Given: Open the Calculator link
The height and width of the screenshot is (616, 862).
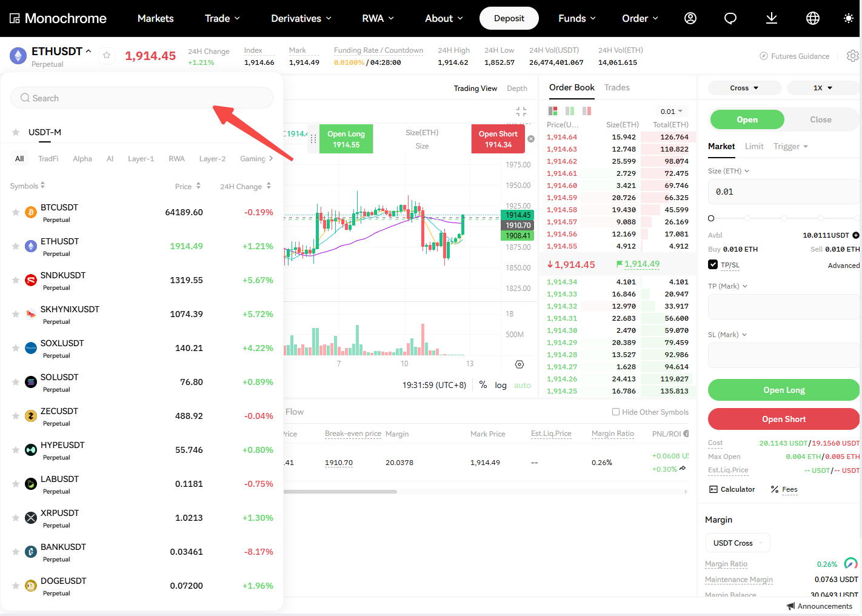Looking at the screenshot, I should click(732, 489).
